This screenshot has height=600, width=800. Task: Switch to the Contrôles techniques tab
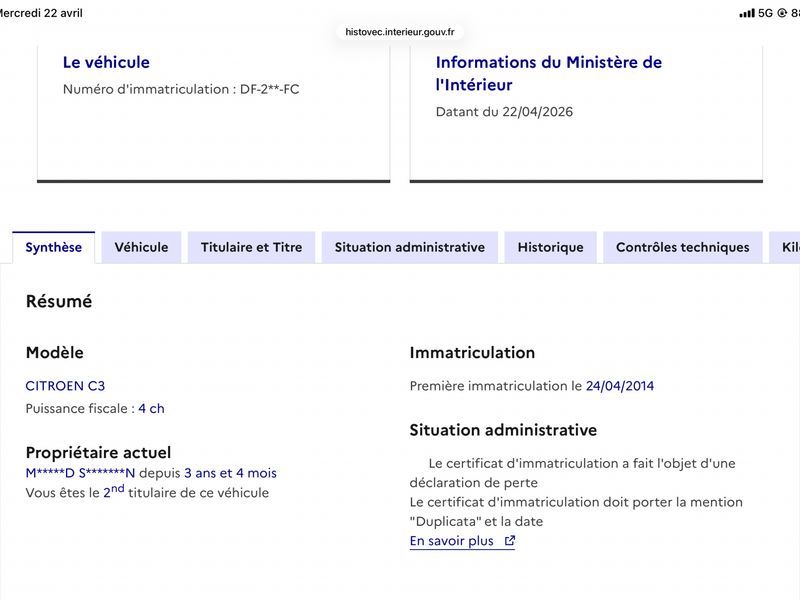(683, 247)
